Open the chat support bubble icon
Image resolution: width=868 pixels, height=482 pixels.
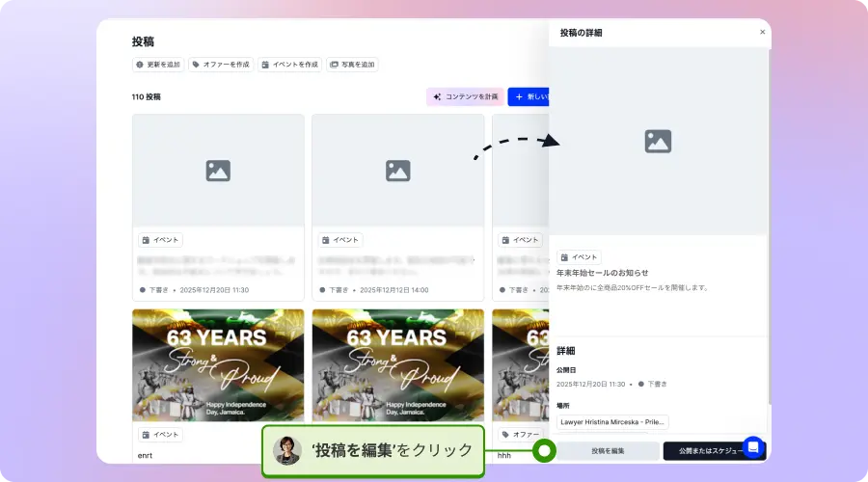coord(753,447)
